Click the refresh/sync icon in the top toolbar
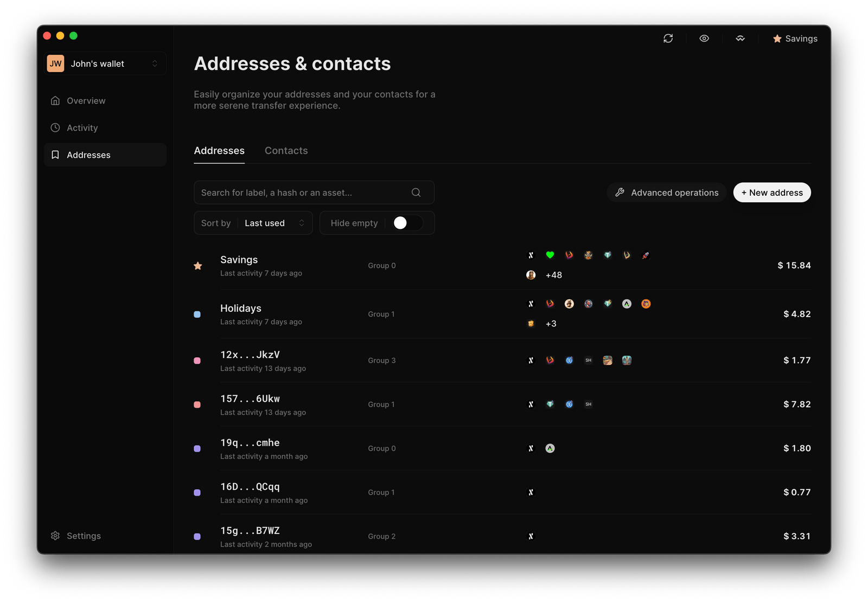 [668, 39]
